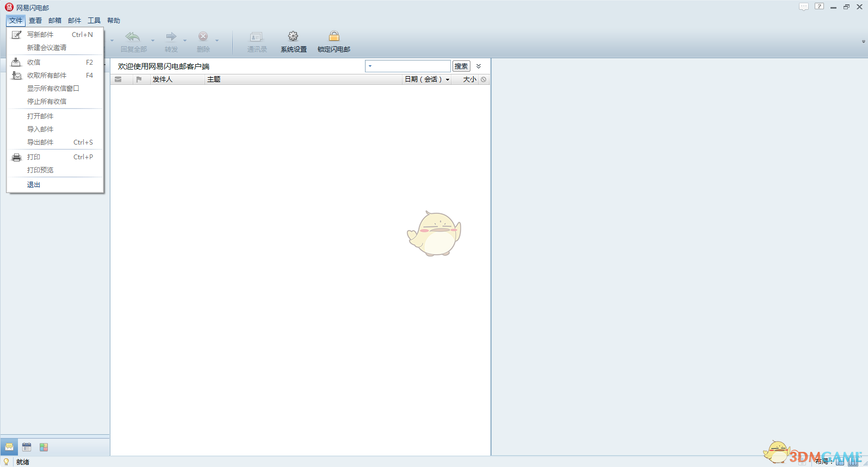
Task: Choose 显示所有收信窗口 menu entry
Action: [55, 89]
